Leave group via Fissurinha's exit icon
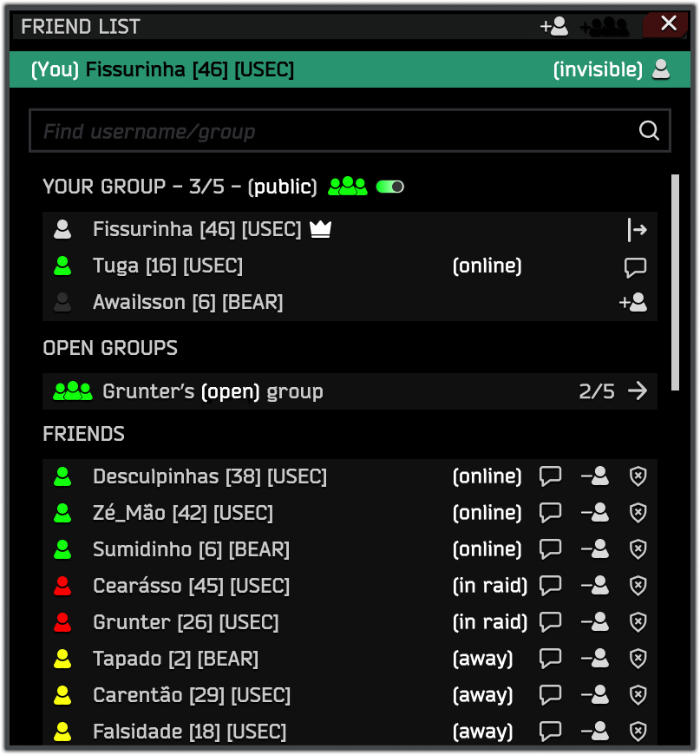Screen dimensions: 700x755 pos(637,230)
